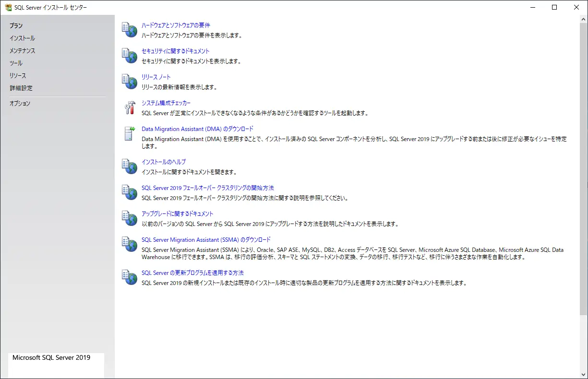Screen dimensions: 588x379
Task: Click the Microsoft SQL Server 2019 label
Action: (x=51, y=357)
